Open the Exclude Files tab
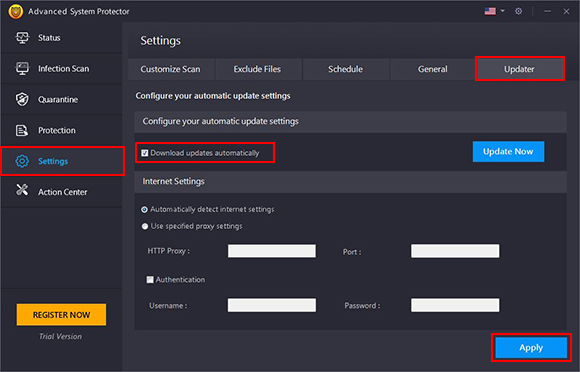 click(257, 69)
